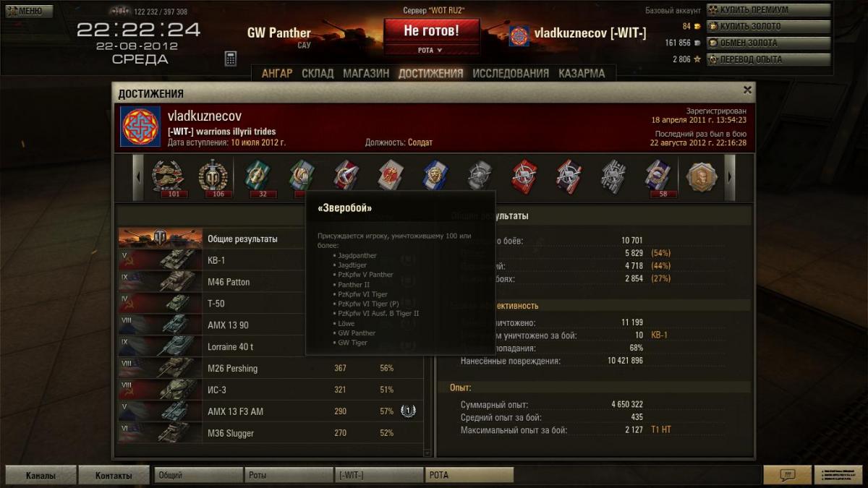Select the blue lion ribbon badge

pyautogui.click(x=435, y=175)
